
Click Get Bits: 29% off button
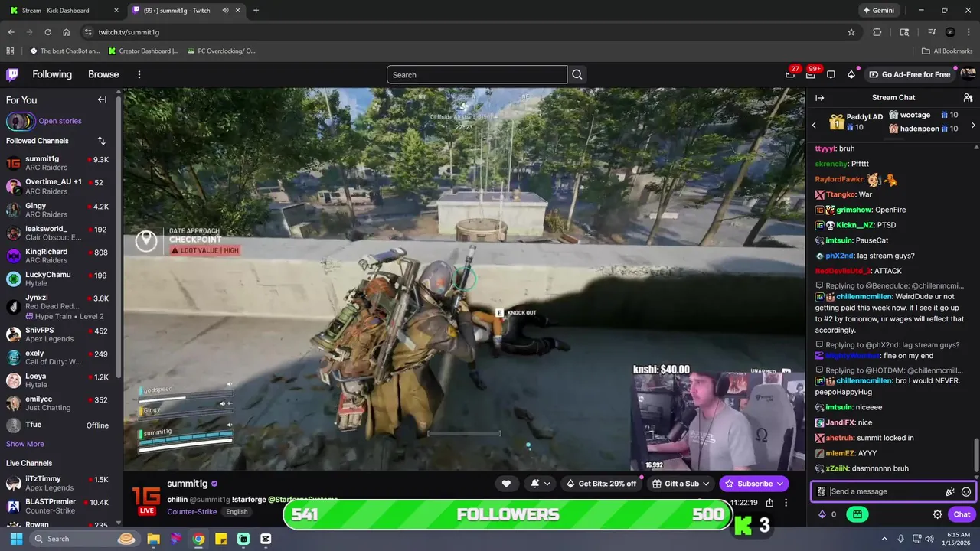tap(601, 484)
